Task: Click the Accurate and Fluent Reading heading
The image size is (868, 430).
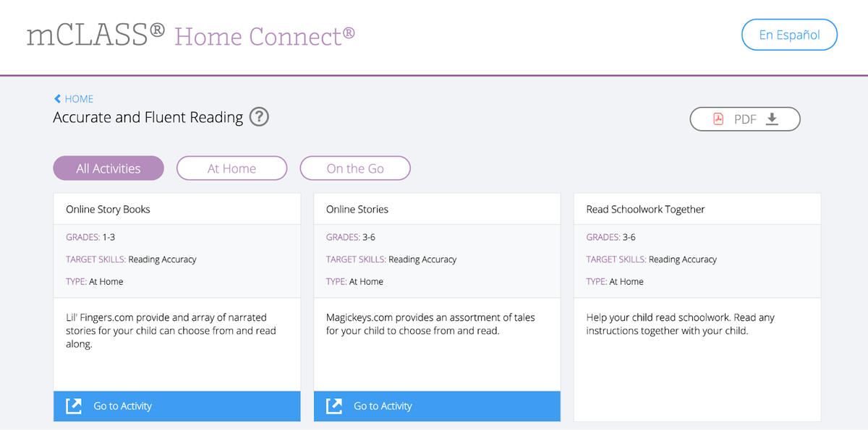Action: (148, 117)
